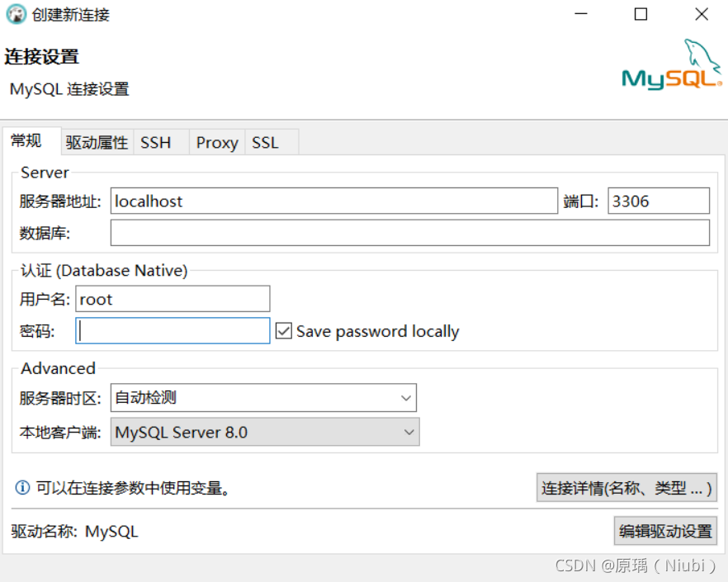Screen dimensions: 728x582
Task: Click the 连接详情(名称、类型 ...) button
Action: (626, 488)
